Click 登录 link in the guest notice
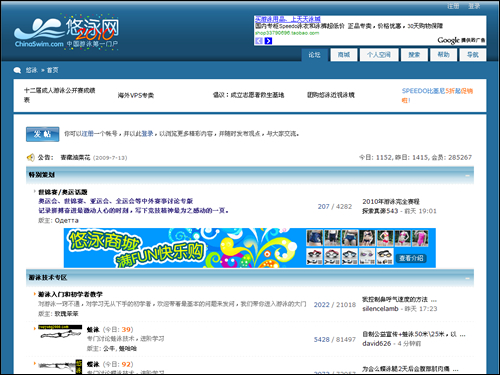 click(x=147, y=134)
